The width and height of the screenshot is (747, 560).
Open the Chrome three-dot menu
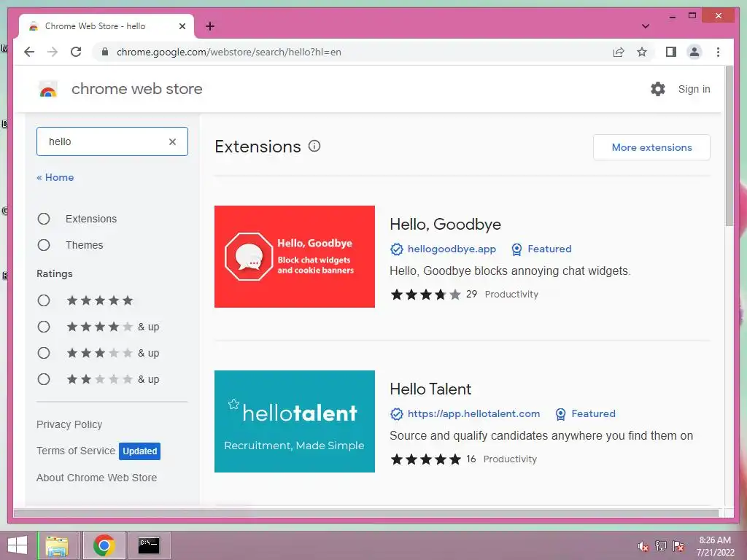pyautogui.click(x=718, y=52)
